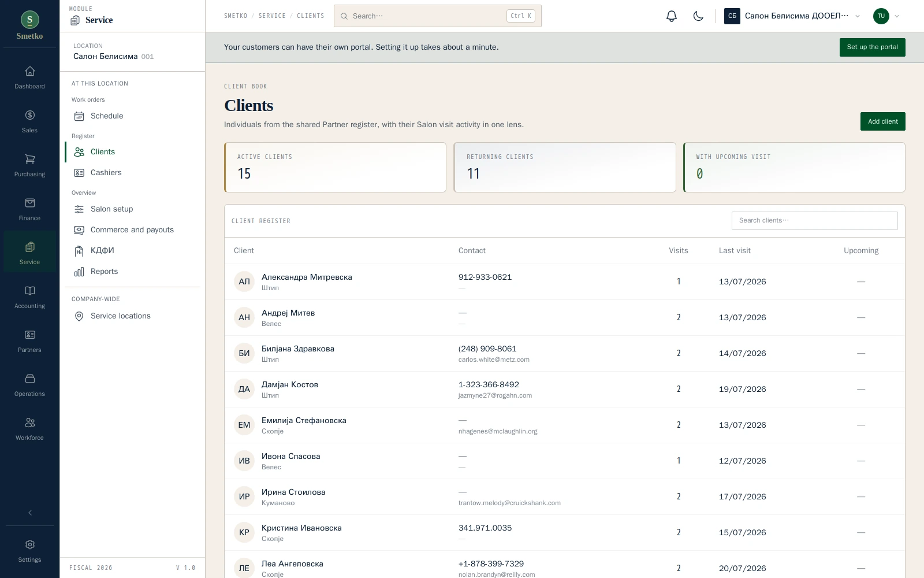
Task: Click the Visits column header
Action: coord(678,250)
